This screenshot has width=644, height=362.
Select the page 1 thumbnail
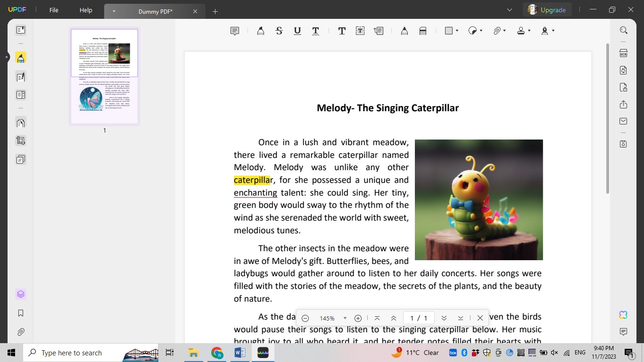pos(104,76)
